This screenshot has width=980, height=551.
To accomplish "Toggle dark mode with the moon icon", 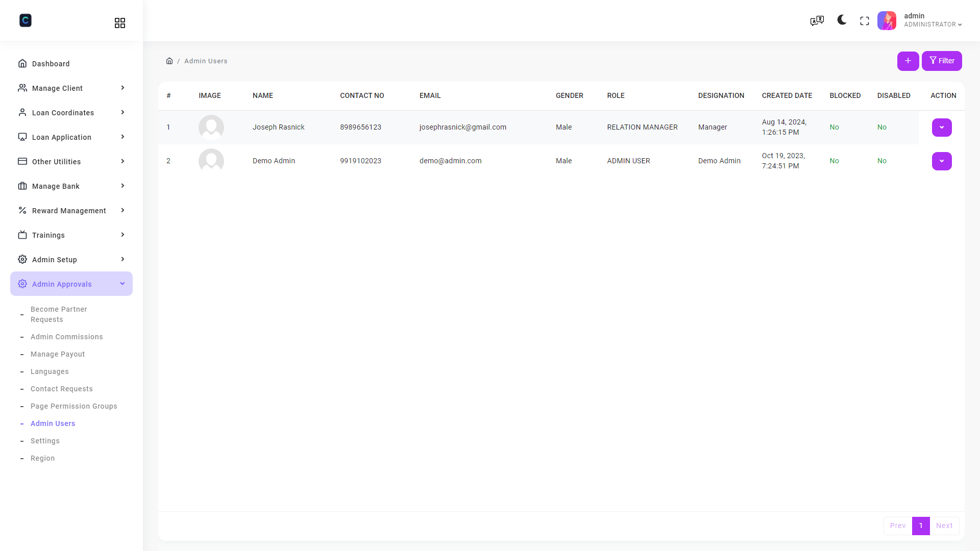I will pos(841,20).
